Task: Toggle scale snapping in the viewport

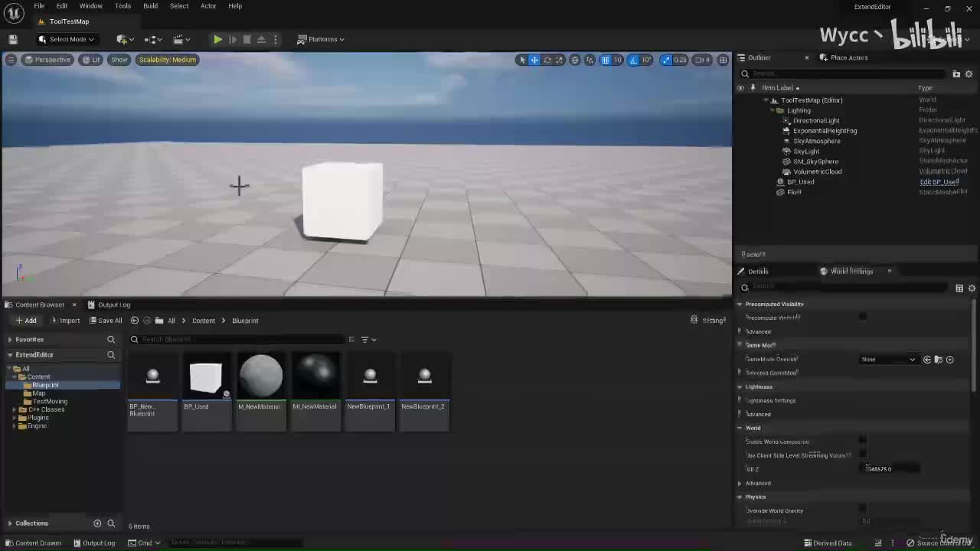Action: [x=665, y=60]
